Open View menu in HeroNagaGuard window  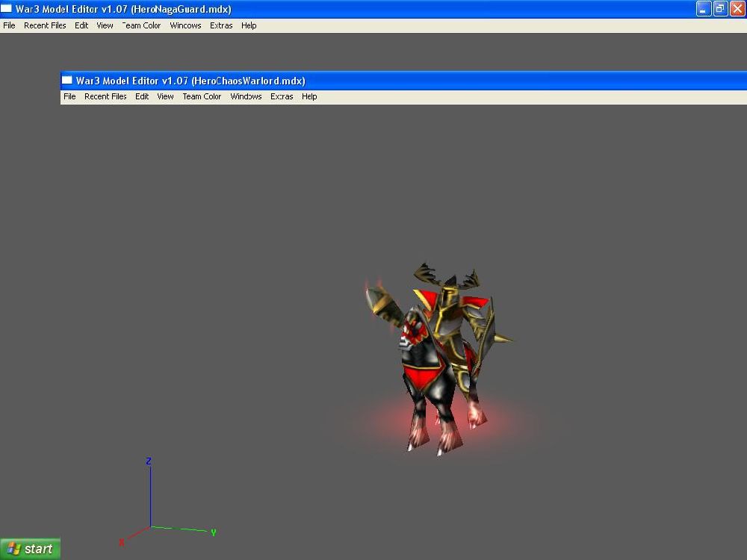point(105,25)
